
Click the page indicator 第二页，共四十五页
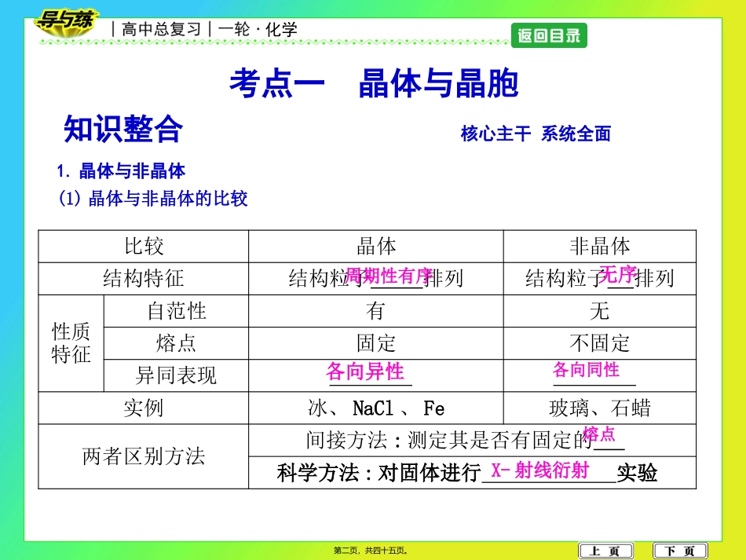(371, 551)
